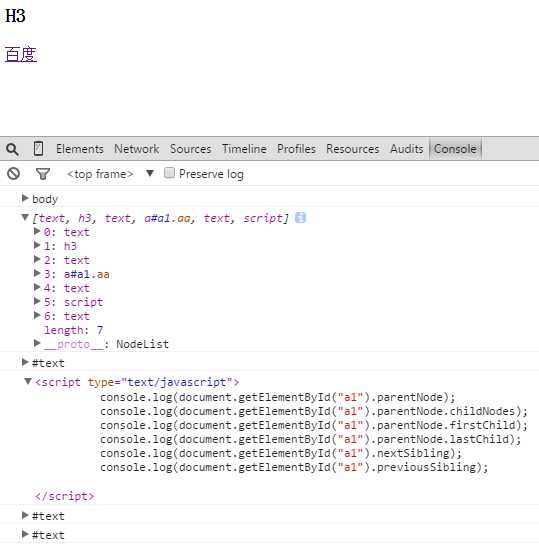This screenshot has width=539, height=546.
Task: Clear the console with the ban icon
Action: click(x=14, y=173)
